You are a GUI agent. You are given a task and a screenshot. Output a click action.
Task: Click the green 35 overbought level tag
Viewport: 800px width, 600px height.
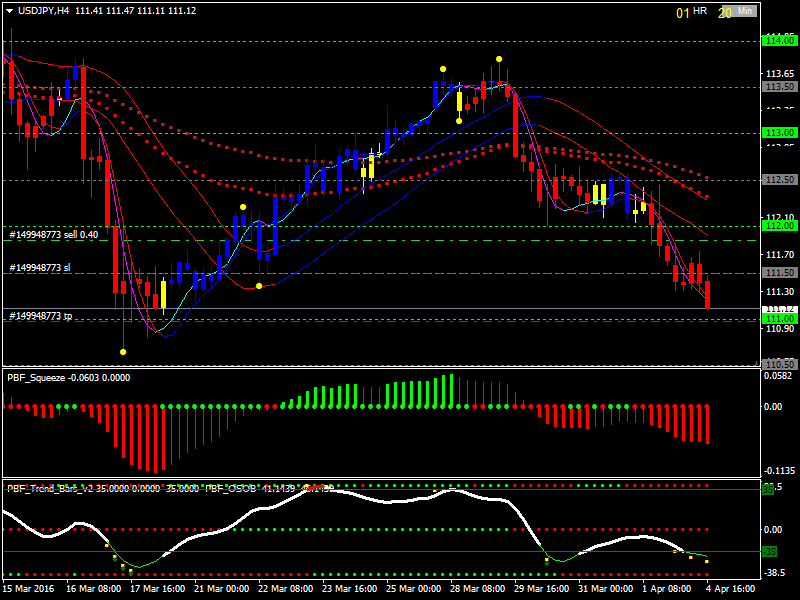[768, 489]
